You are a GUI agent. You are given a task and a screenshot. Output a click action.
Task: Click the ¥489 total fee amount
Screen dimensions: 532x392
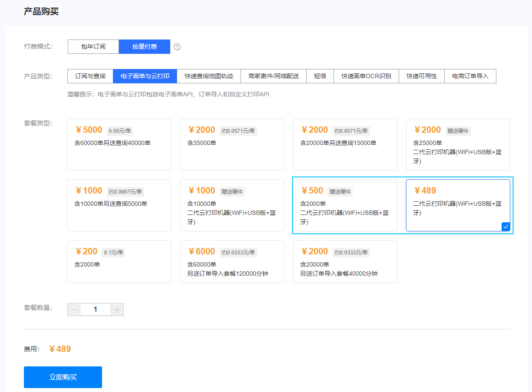60,349
